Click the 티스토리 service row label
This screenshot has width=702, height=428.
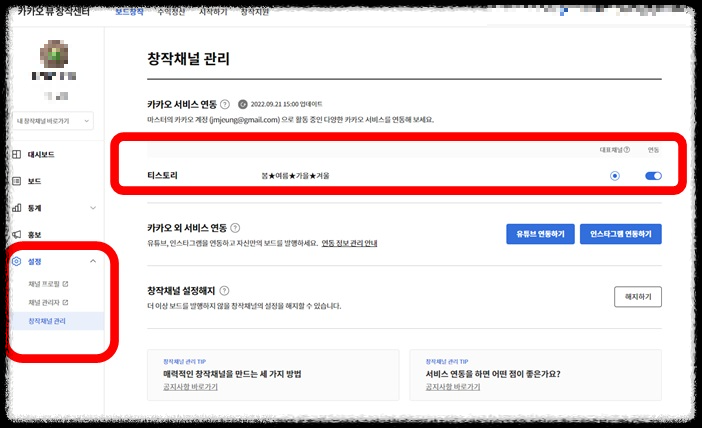(x=163, y=175)
